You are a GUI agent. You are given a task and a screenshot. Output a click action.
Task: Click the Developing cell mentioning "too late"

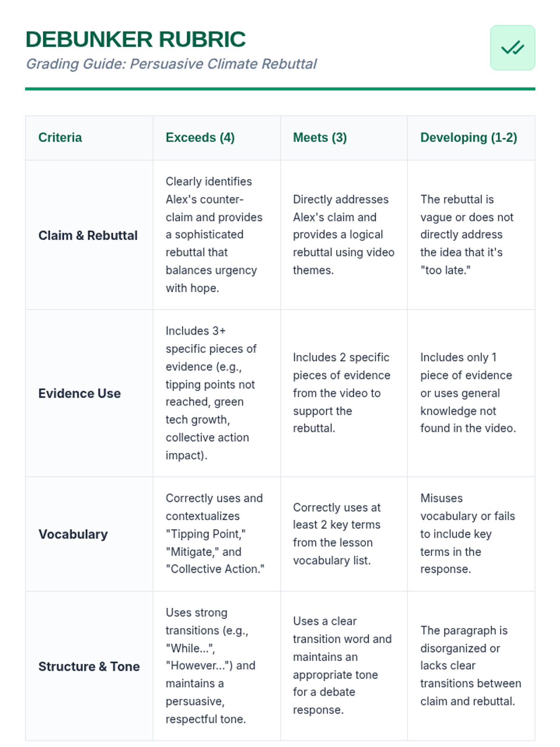(471, 235)
